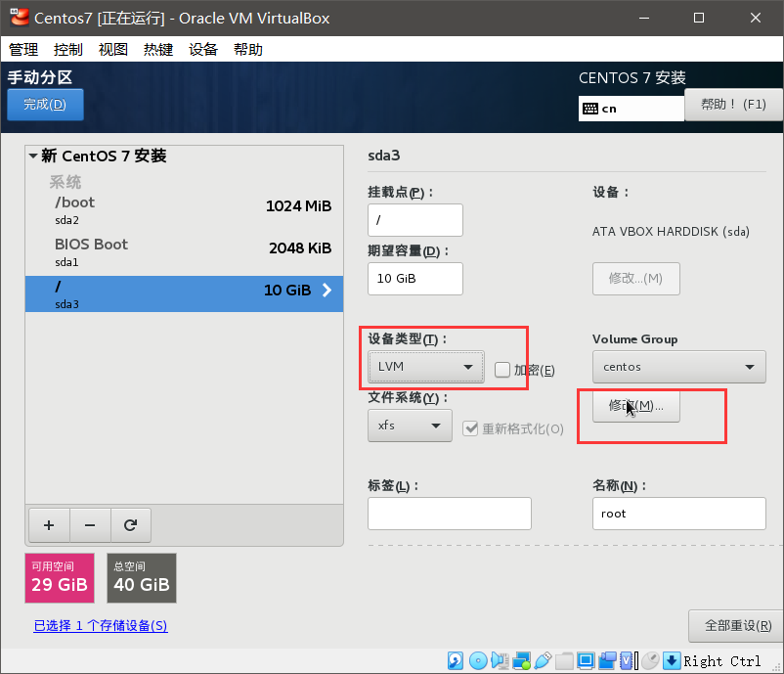Image resolution: width=784 pixels, height=674 pixels.
Task: Add a new mount point with plus button
Action: [x=49, y=525]
